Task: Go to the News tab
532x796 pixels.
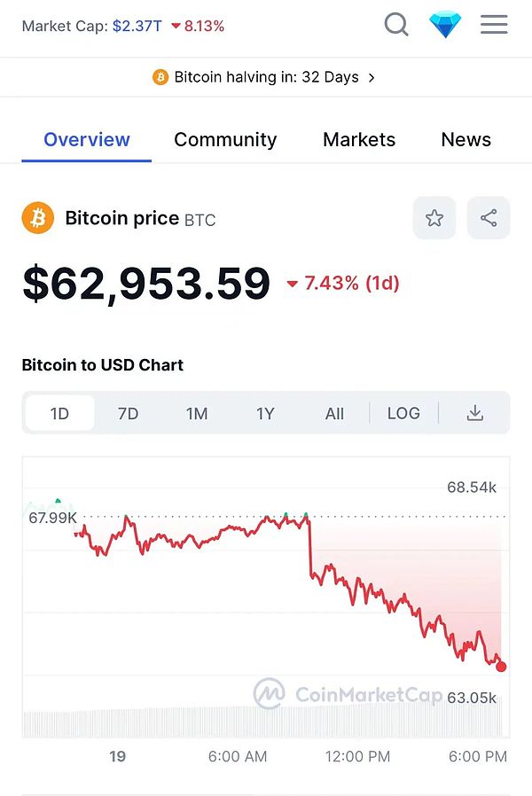Action: coord(465,139)
